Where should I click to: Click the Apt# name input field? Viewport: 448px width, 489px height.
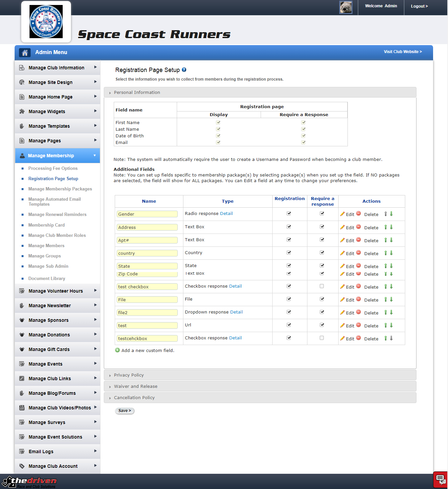[x=147, y=240]
